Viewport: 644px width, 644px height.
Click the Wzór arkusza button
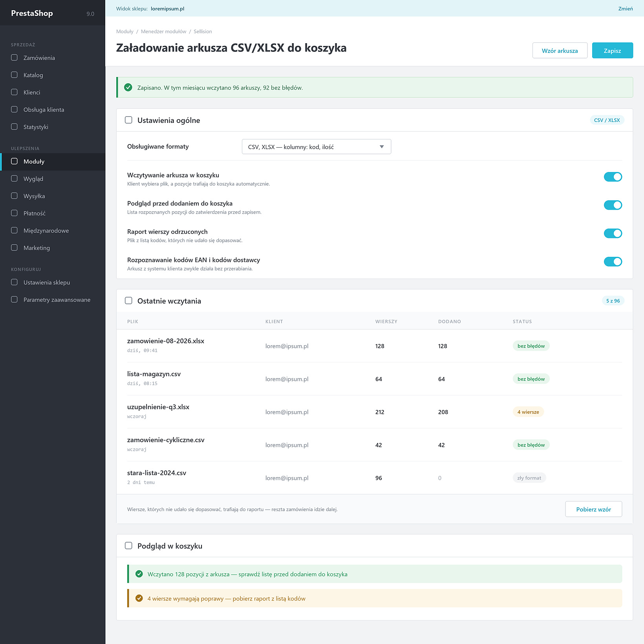pos(560,51)
